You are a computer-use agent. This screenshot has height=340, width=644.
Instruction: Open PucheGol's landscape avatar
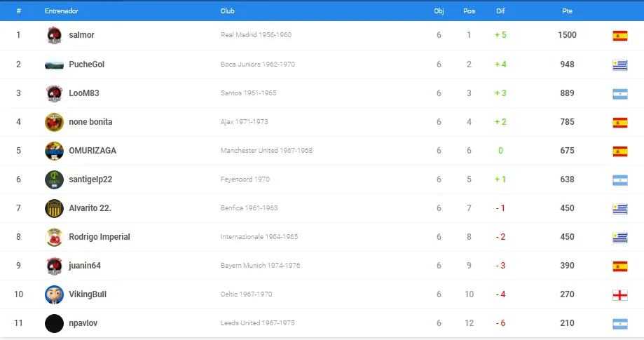54,65
